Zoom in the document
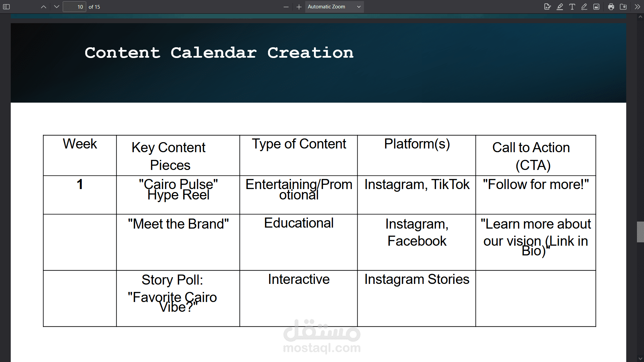 point(299,7)
